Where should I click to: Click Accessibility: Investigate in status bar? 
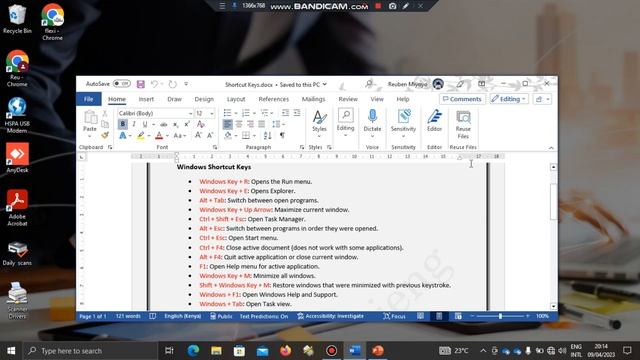click(331, 316)
